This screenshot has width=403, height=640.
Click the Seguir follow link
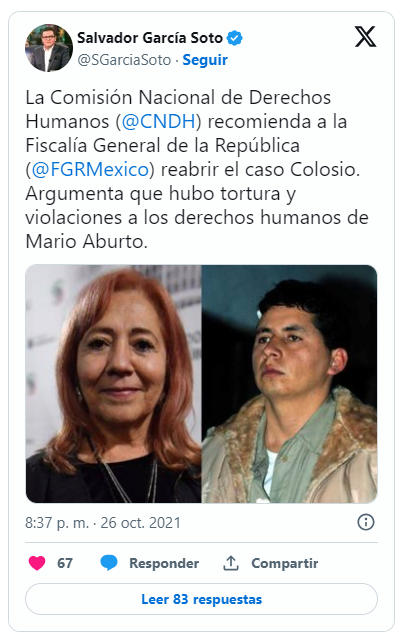[x=205, y=60]
